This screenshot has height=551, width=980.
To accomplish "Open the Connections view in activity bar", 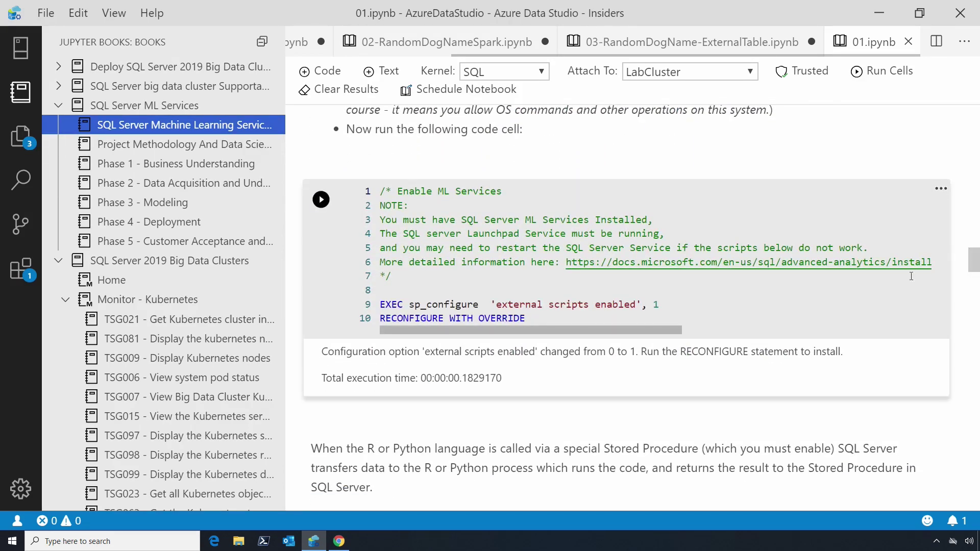I will [20, 48].
